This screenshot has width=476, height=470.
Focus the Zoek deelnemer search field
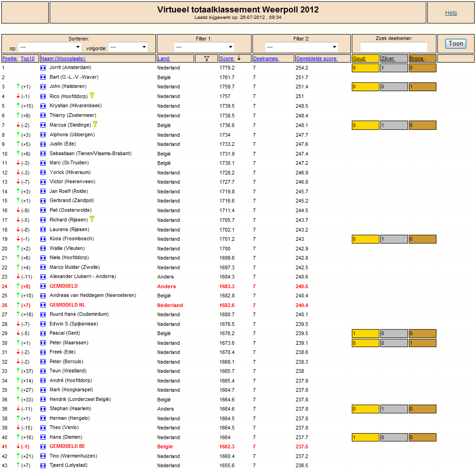tap(393, 47)
